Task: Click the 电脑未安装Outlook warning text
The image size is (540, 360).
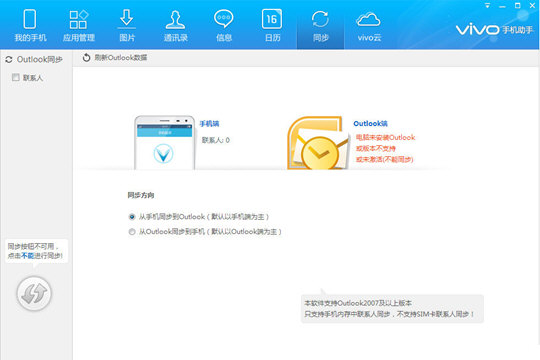Action: click(x=385, y=137)
